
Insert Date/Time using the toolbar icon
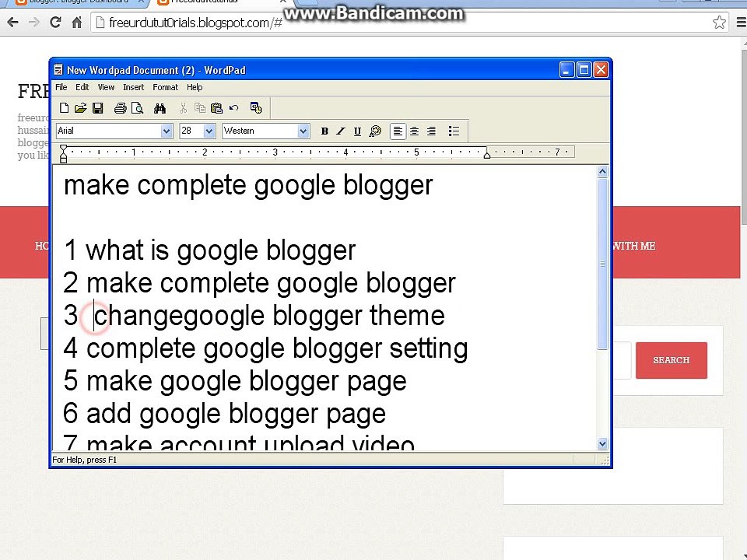(x=256, y=108)
